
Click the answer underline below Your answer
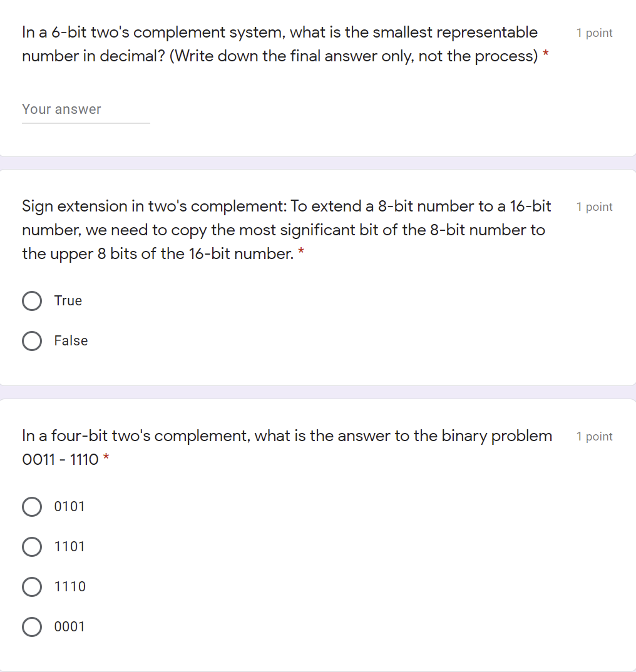tap(86, 124)
